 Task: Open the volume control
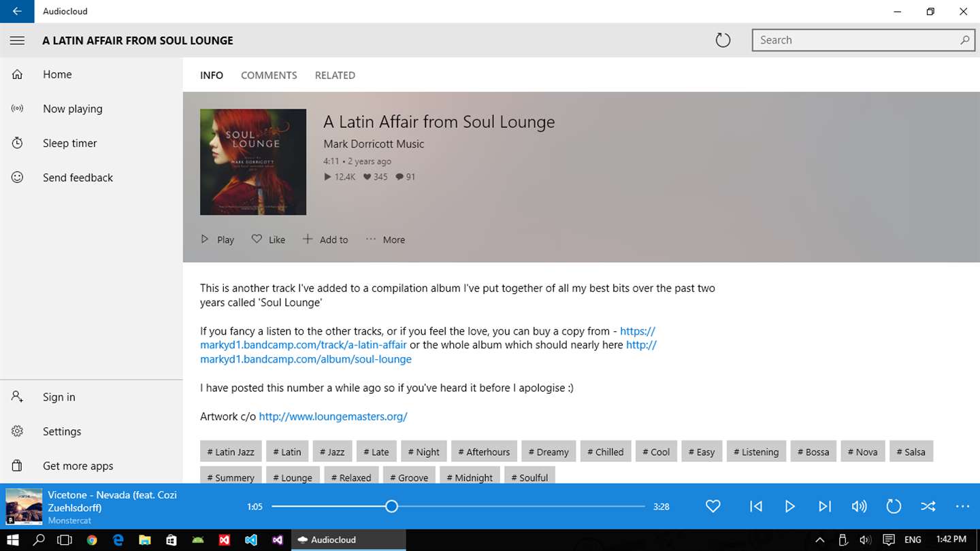point(859,506)
